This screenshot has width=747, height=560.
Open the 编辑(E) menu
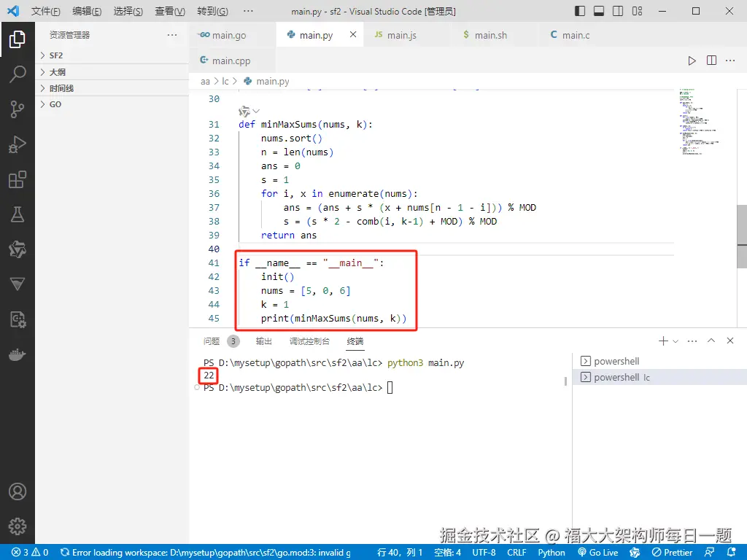pyautogui.click(x=87, y=11)
